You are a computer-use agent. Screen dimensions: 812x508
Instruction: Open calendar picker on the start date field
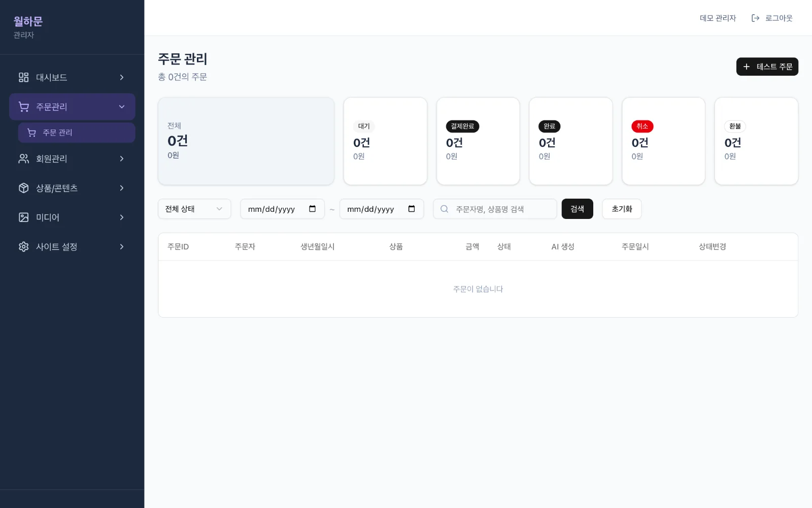312,209
